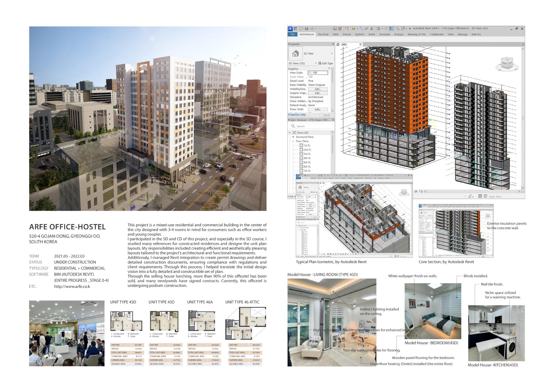Image resolution: width=554 pixels, height=392 pixels.
Task: Click the Measure tool icon in toolbar
Action: coord(353,28)
